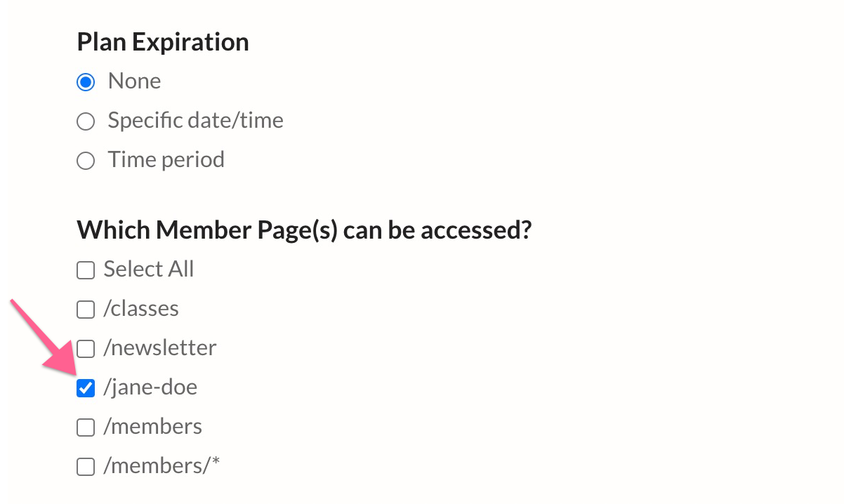This screenshot has height=504, width=844.
Task: Check the /members/* wildcard checkbox
Action: [x=85, y=466]
